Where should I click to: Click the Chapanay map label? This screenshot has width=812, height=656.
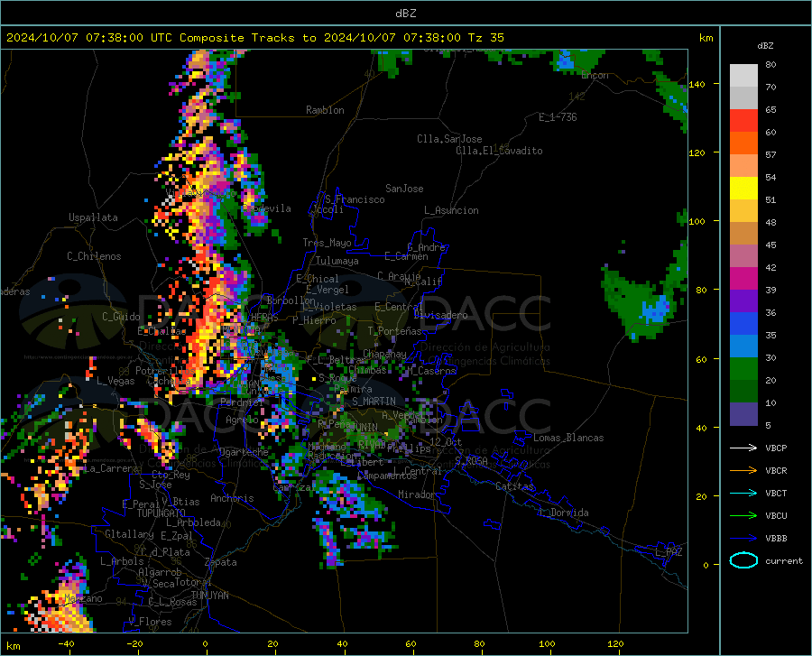point(384,354)
